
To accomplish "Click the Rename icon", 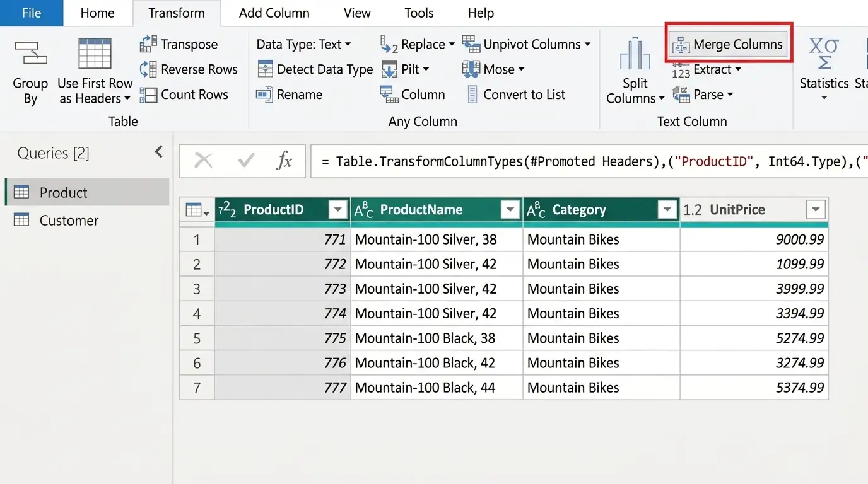I will tap(264, 95).
